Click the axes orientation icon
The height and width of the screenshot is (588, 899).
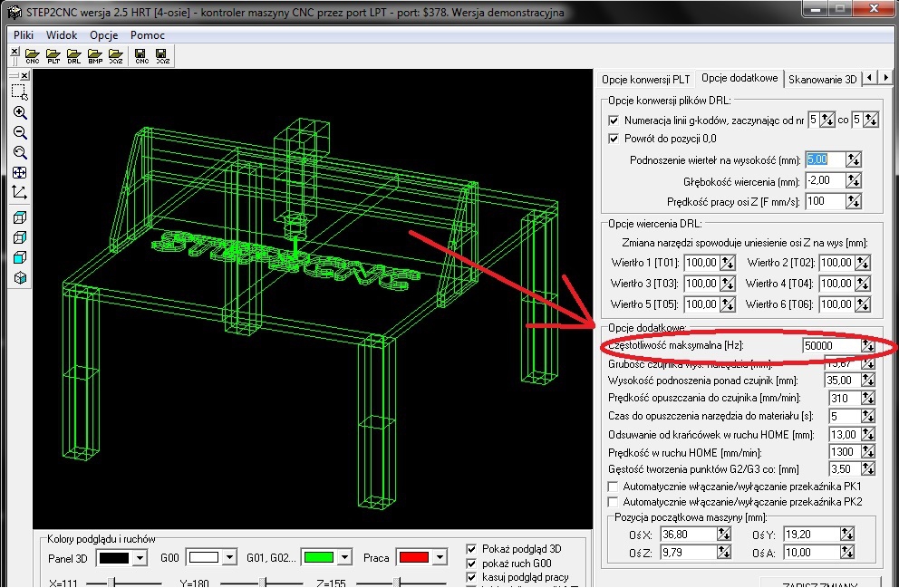(20, 193)
